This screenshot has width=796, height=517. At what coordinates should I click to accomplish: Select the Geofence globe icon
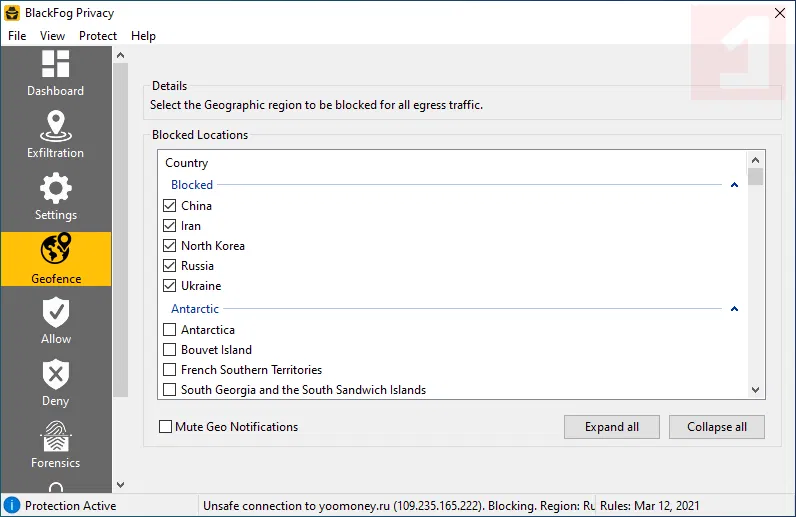56,250
